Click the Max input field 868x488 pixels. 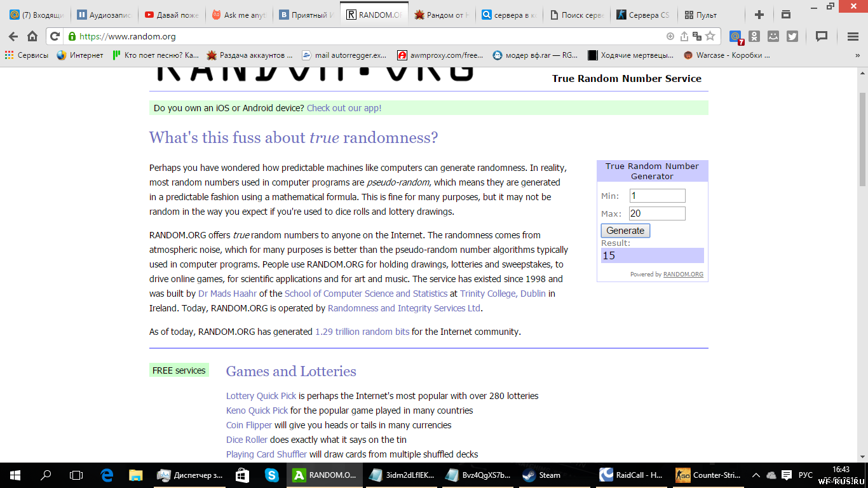pos(657,213)
